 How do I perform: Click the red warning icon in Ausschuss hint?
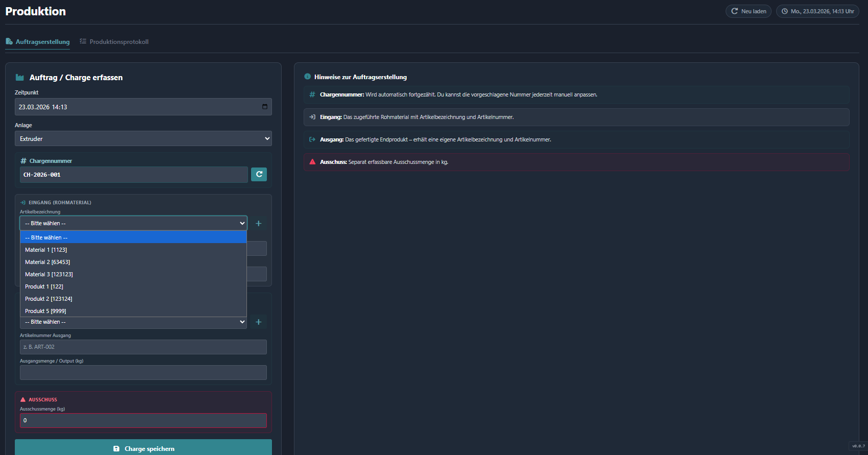(312, 162)
